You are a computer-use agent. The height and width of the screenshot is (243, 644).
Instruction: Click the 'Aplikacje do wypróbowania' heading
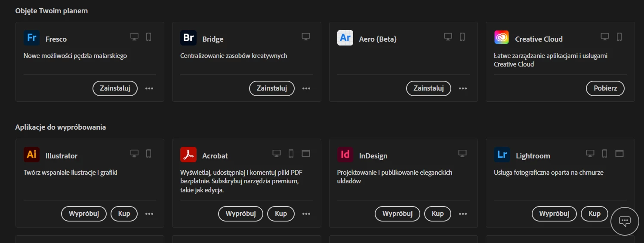(x=61, y=127)
